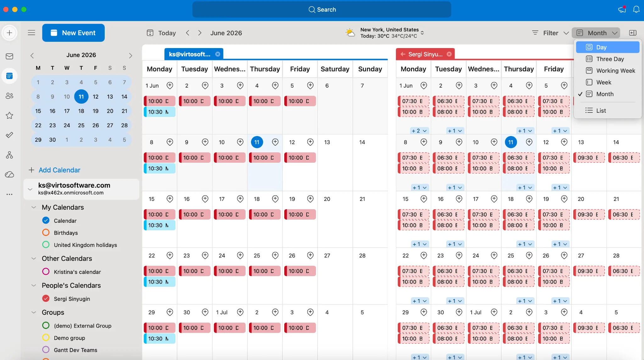Viewport: 644px width, 360px height.
Task: Open the Month view dropdown
Action: tap(596, 33)
